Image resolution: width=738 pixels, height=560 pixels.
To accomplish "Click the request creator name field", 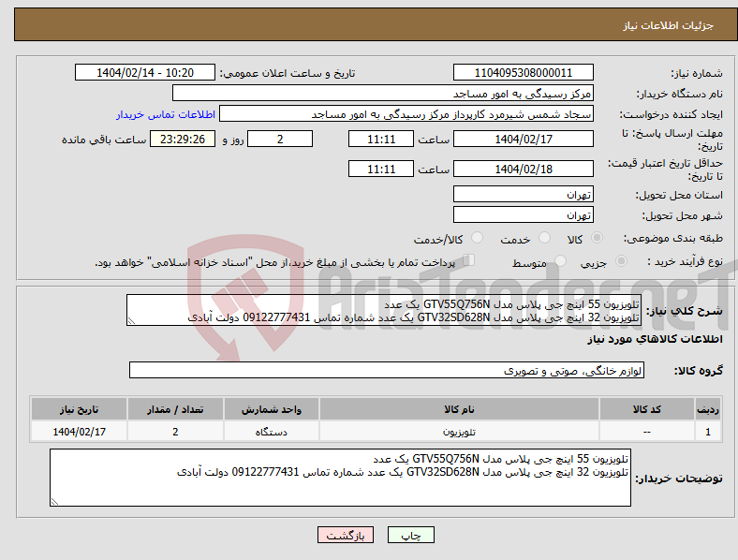I will tap(406, 114).
